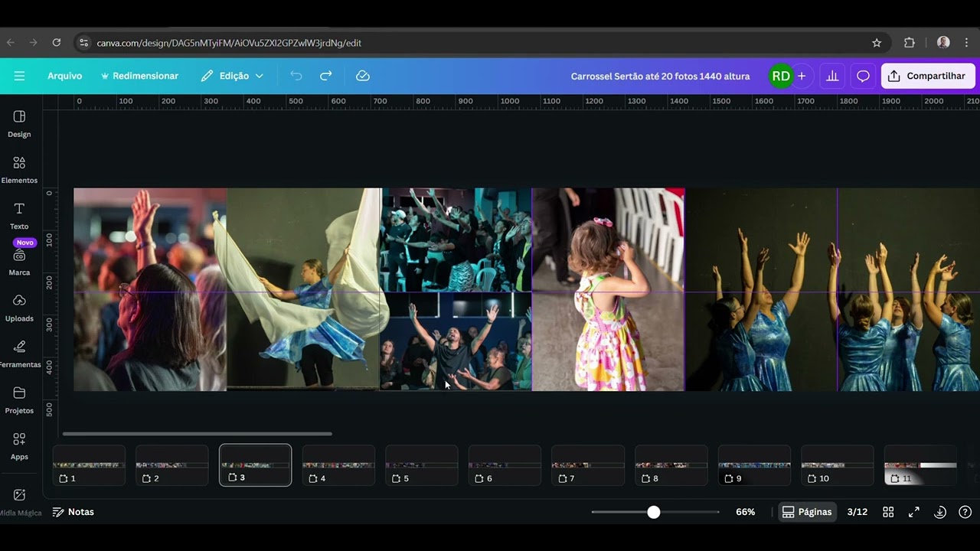Select the little girl in dress photo
980x551 pixels.
(x=608, y=289)
